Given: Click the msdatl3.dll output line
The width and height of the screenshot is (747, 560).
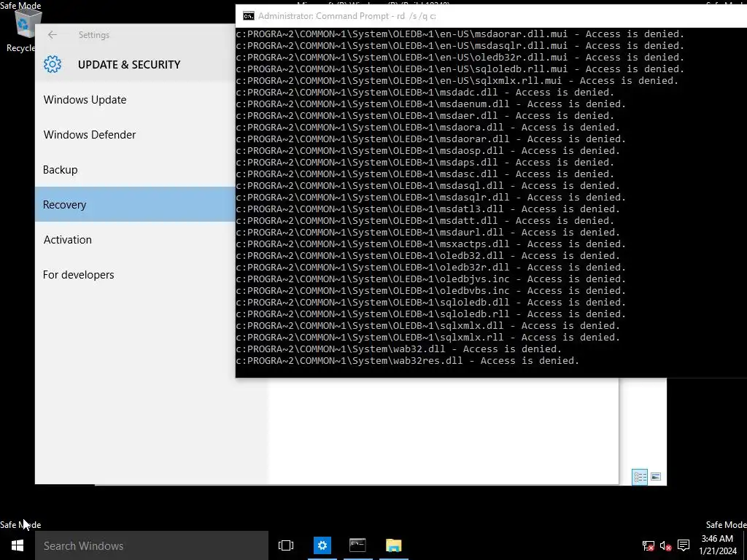Looking at the screenshot, I should pos(427,209).
